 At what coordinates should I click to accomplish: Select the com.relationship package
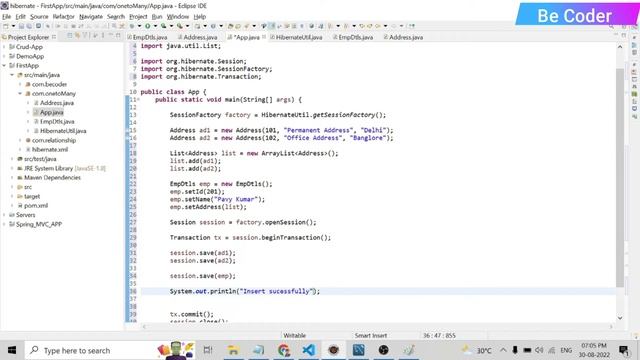[x=54, y=140]
